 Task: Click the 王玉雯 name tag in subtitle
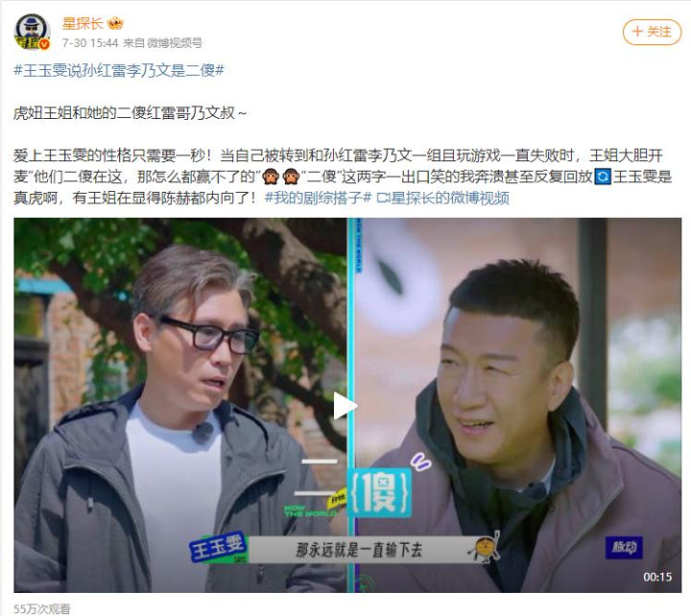point(218,548)
